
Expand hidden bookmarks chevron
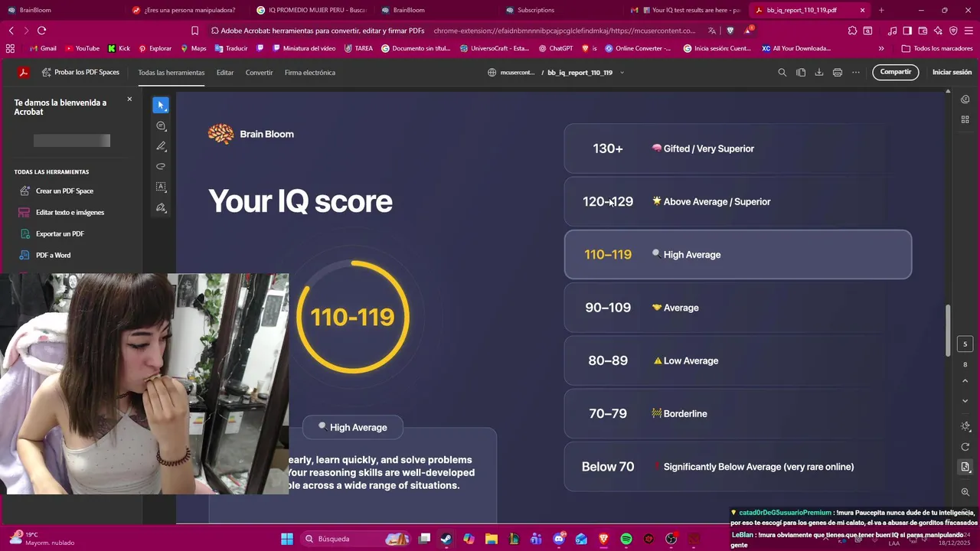pyautogui.click(x=881, y=48)
